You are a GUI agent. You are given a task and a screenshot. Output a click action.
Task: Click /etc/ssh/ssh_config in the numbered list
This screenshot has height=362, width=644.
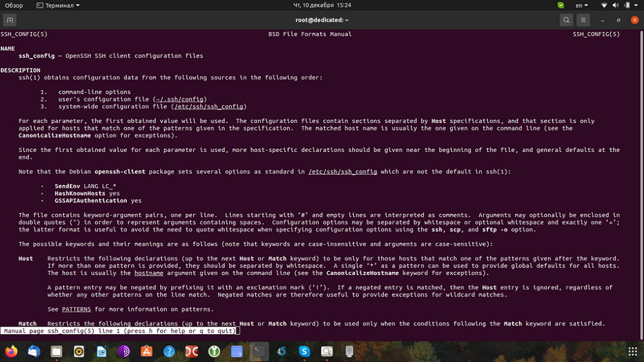pos(209,106)
